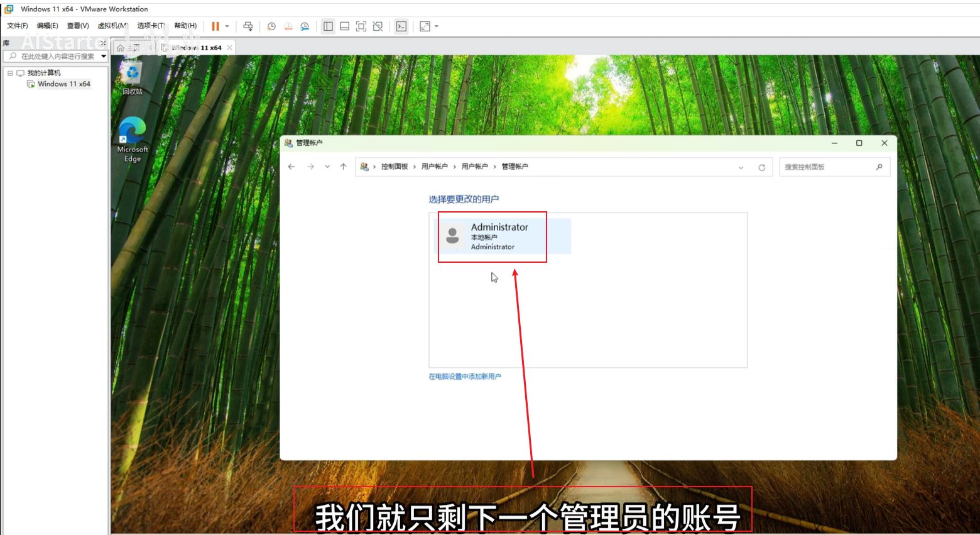
Task: Click refresh icon in Control Panel address bar
Action: (761, 167)
